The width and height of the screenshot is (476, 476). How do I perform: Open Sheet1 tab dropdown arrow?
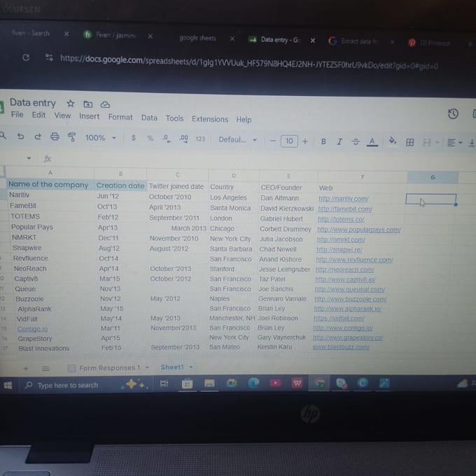coord(191,367)
